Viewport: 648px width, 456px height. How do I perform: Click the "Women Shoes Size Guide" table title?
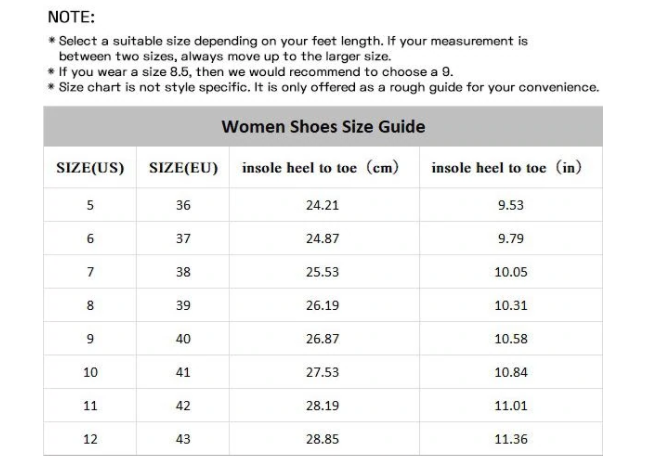click(323, 127)
